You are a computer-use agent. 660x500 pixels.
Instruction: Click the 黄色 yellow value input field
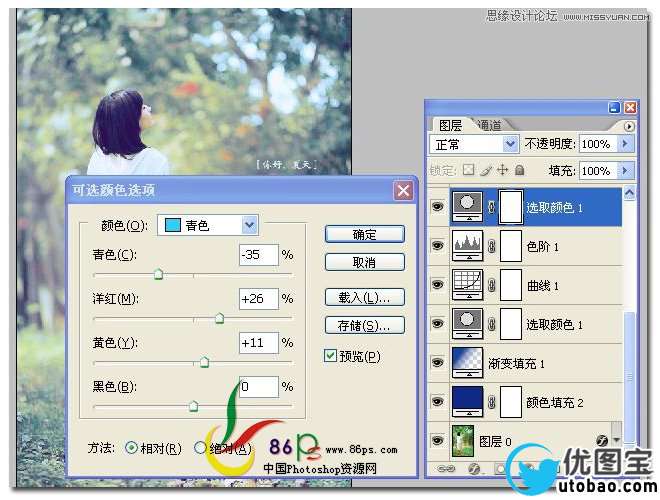click(x=258, y=342)
